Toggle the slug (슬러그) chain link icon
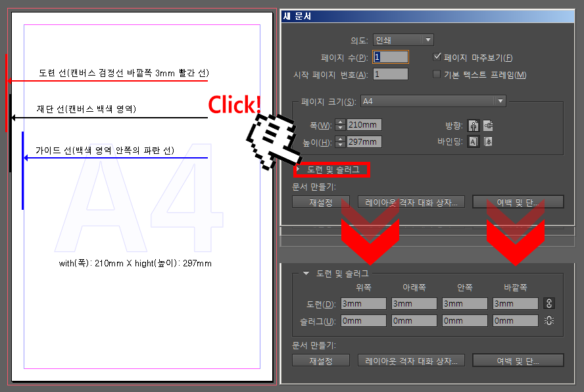The height and width of the screenshot is (392, 584). pos(550,321)
